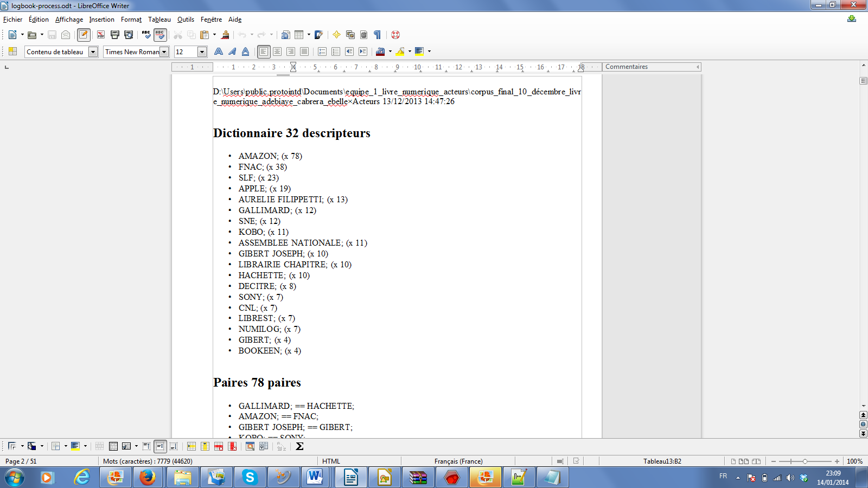Open the Gallery icon
The image size is (868, 488).
tap(350, 35)
